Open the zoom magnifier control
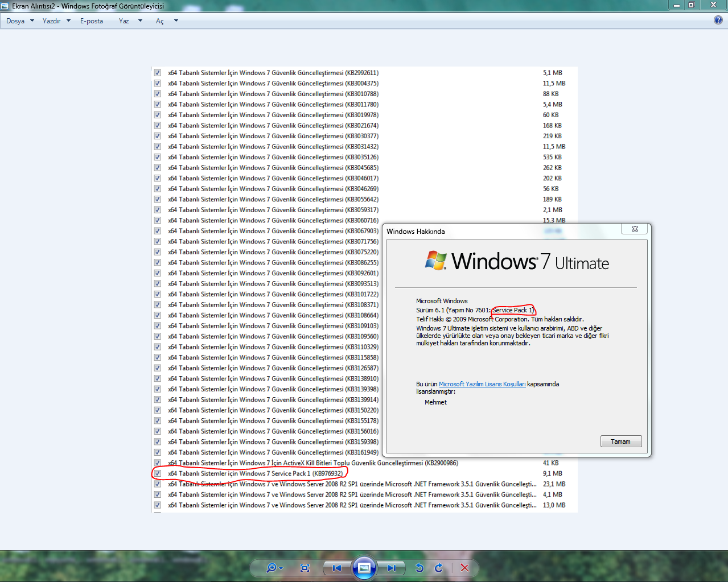Image resolution: width=728 pixels, height=582 pixels. [x=272, y=568]
